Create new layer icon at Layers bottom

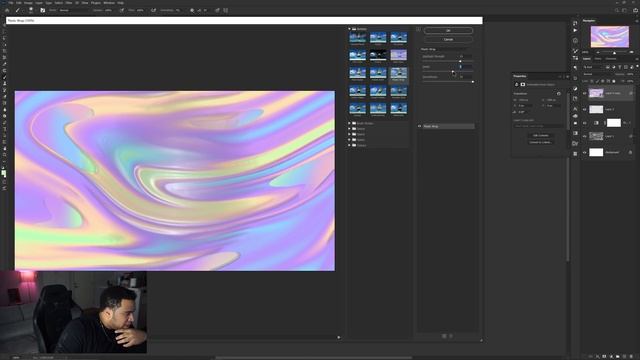click(624, 356)
